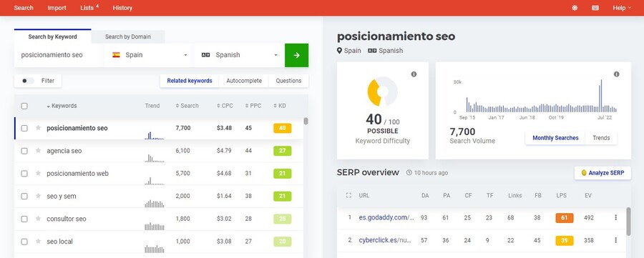Open the Search menu item
644x258 pixels.
pos(24,8)
